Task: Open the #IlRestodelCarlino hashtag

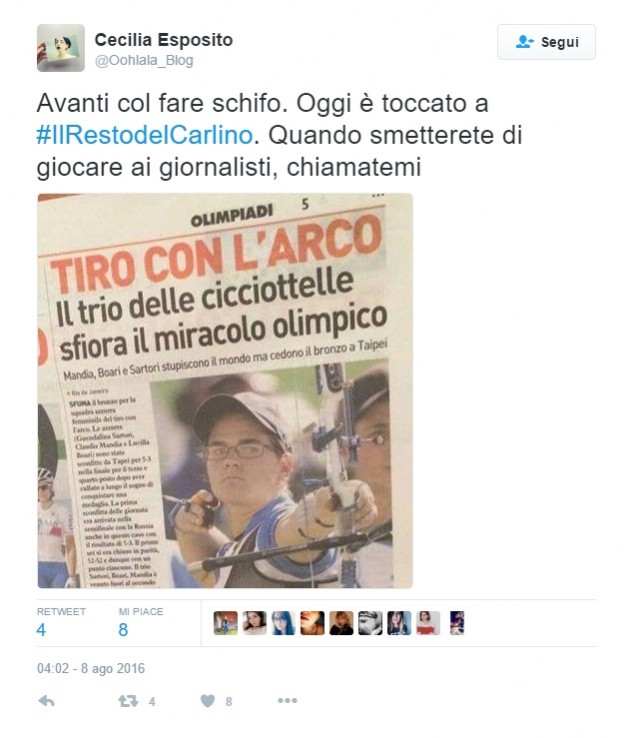Action: pos(145,135)
